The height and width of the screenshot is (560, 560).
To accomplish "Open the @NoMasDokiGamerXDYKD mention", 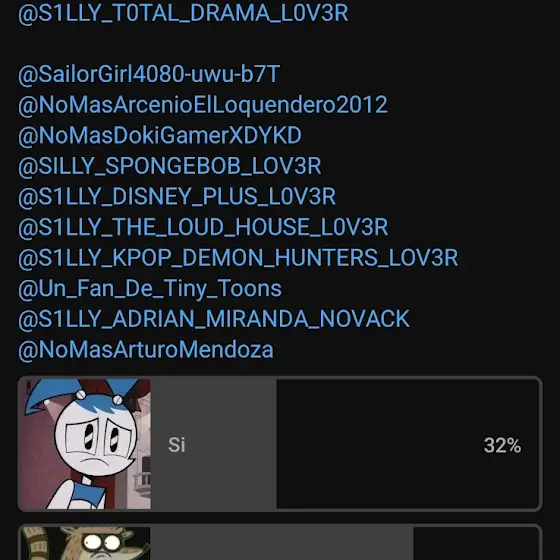I will coord(160,136).
